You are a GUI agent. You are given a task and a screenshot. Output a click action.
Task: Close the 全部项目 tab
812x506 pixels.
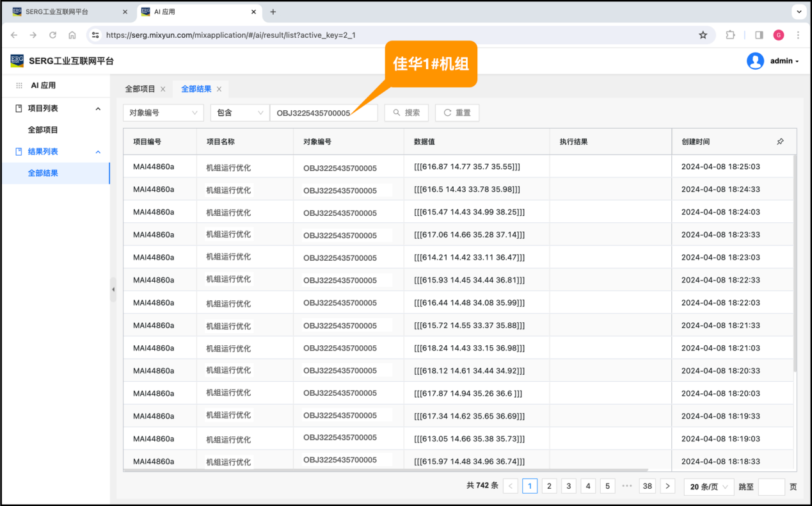[x=163, y=89]
